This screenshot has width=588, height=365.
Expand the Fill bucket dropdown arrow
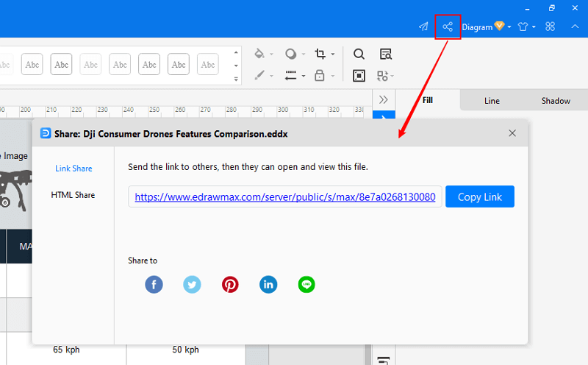pyautogui.click(x=271, y=54)
